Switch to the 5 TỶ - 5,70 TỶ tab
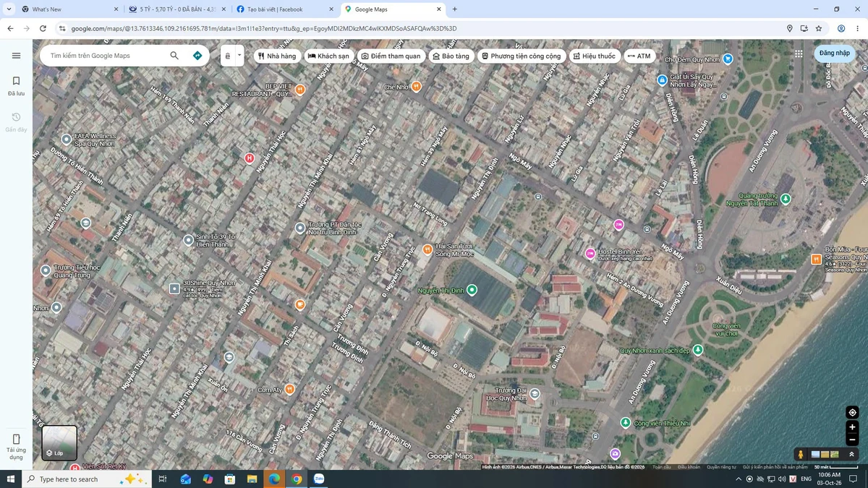 coord(178,9)
